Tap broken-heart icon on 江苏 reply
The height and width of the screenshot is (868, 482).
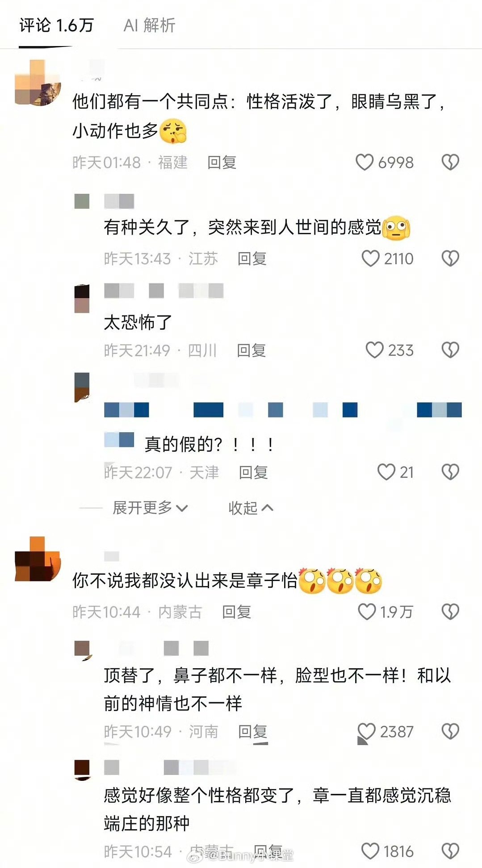(450, 258)
